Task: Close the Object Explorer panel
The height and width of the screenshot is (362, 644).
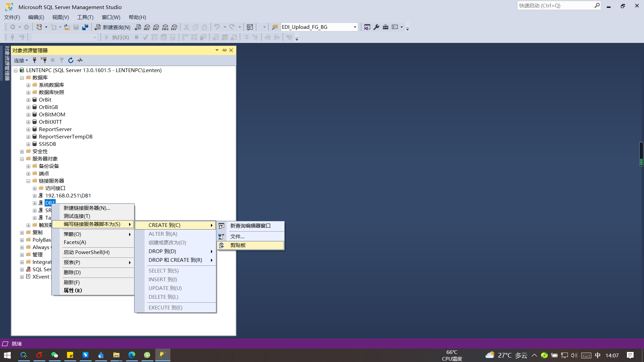Action: click(x=231, y=50)
